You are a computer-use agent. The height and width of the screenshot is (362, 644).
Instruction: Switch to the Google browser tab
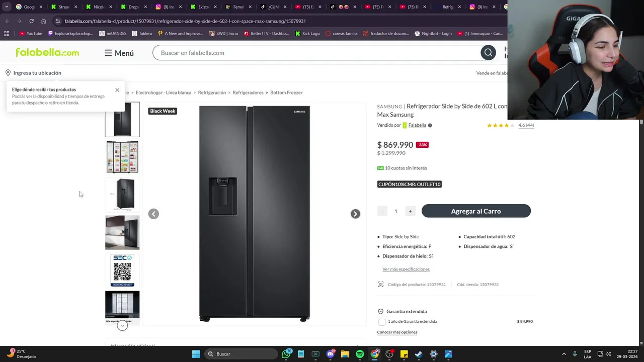click(x=26, y=7)
